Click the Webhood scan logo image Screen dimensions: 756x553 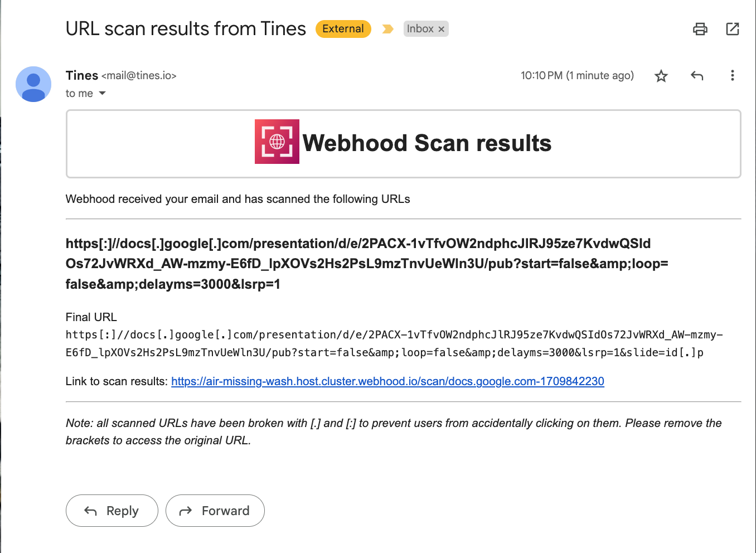pos(277,142)
